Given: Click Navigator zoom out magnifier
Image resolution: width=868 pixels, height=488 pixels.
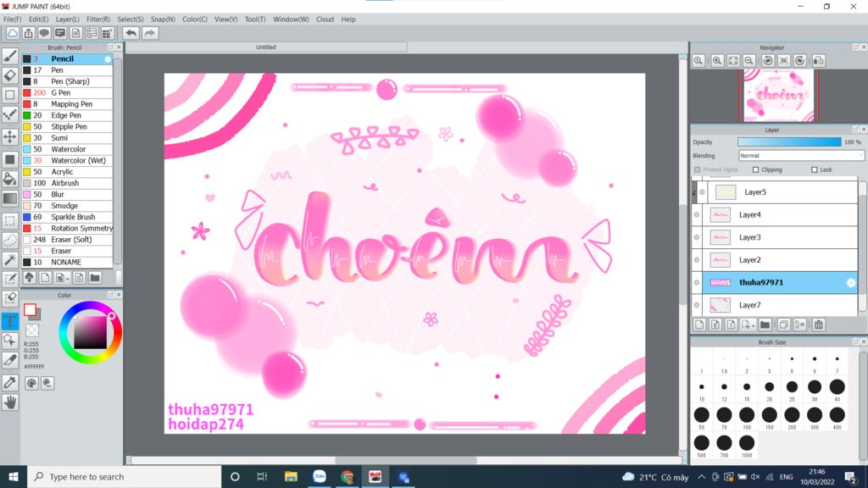Looking at the screenshot, I should [x=749, y=60].
